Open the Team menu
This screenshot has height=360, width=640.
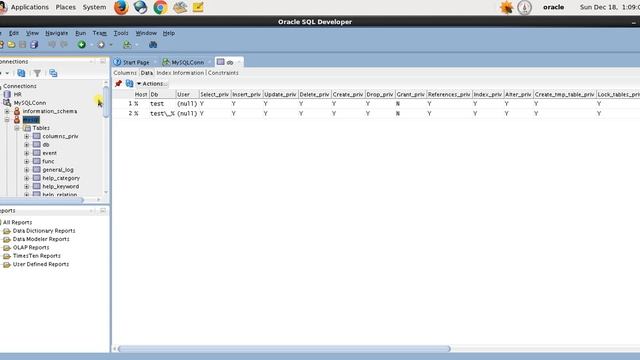[x=100, y=33]
